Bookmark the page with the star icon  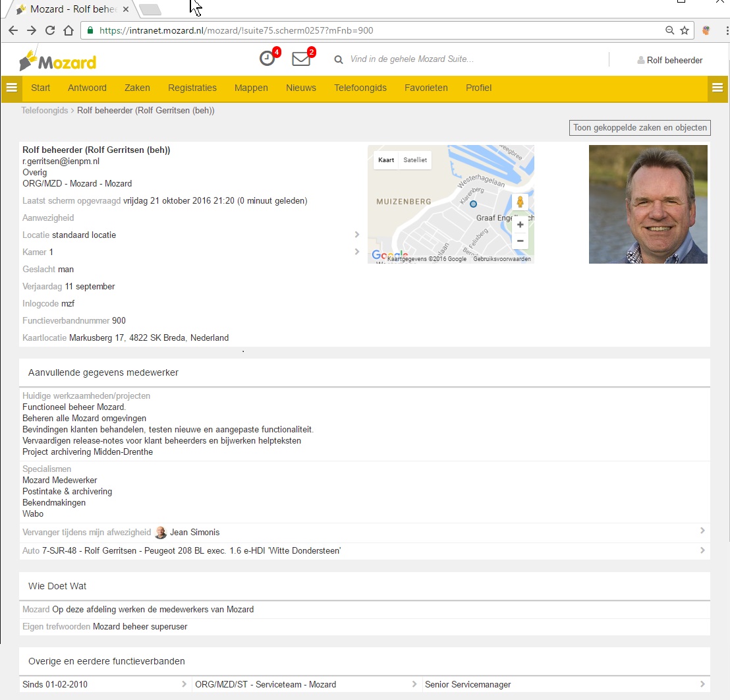[x=685, y=30]
